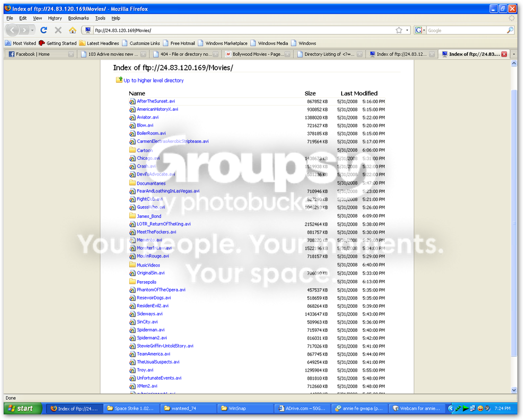
Task: Open the Tools menu
Action: tap(100, 18)
